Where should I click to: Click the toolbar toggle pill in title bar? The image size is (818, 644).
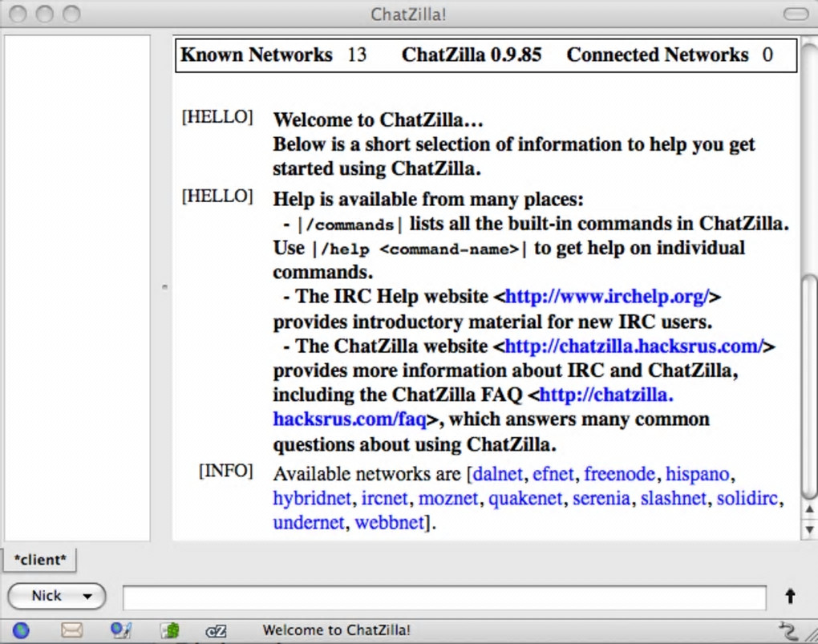click(796, 14)
